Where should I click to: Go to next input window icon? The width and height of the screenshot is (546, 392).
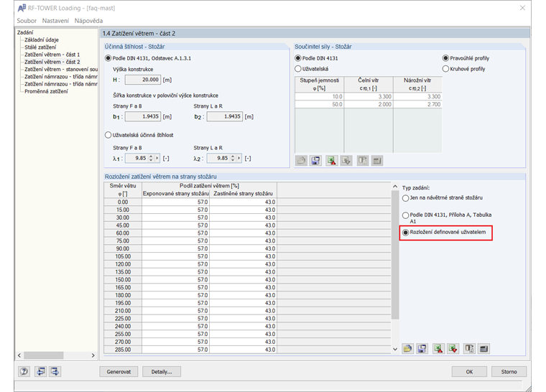click(55, 371)
